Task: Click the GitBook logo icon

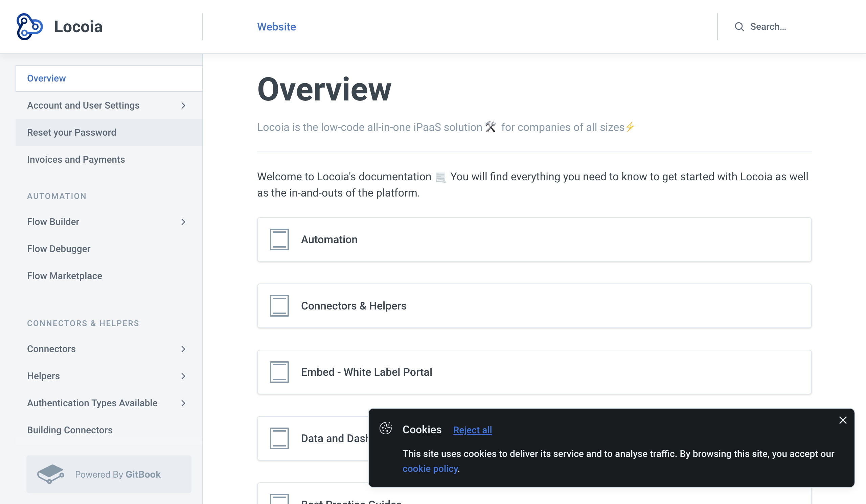Action: pos(51,474)
